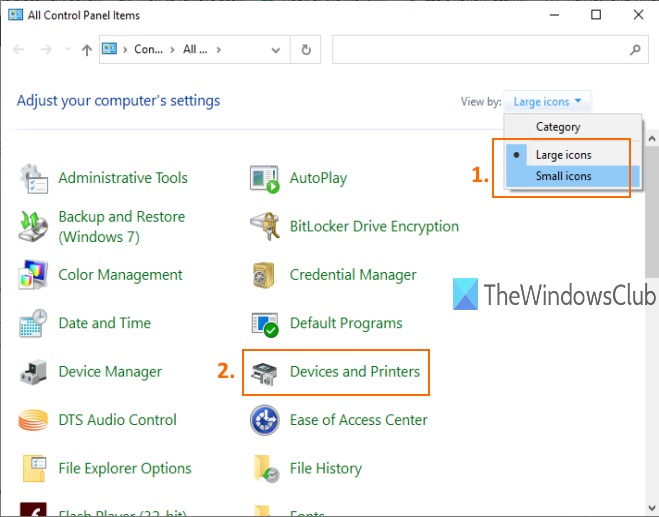659x517 pixels.
Task: Choose Small icons view option
Action: pyautogui.click(x=563, y=176)
